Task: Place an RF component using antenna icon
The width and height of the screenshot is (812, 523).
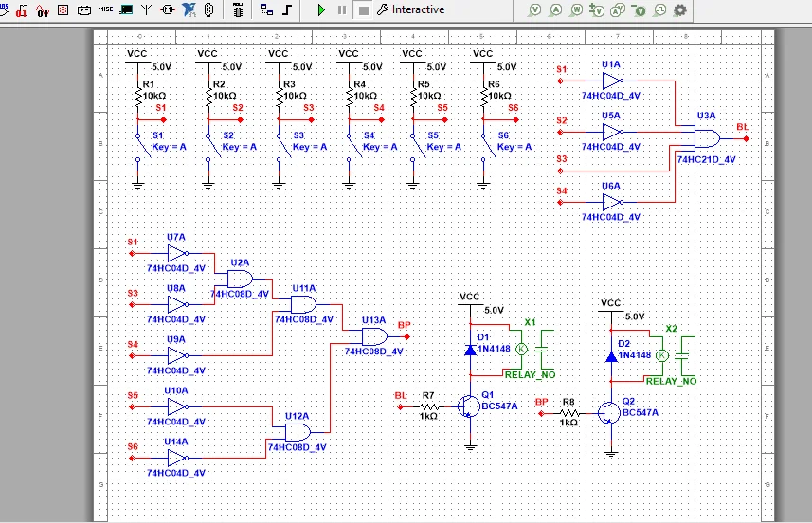Action: pos(146,9)
